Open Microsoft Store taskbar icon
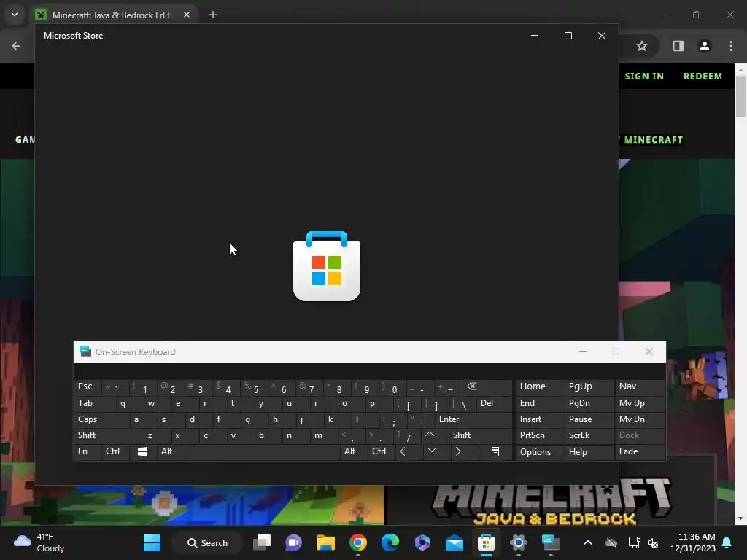This screenshot has width=747, height=560. 487,542
